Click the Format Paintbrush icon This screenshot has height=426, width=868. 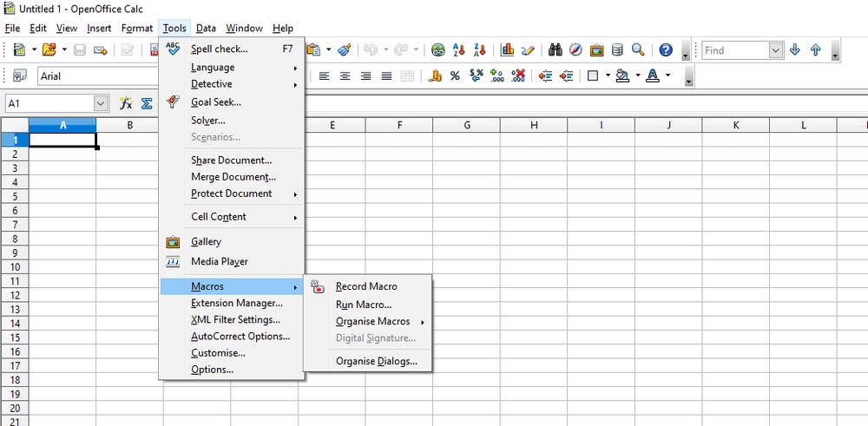pos(344,50)
